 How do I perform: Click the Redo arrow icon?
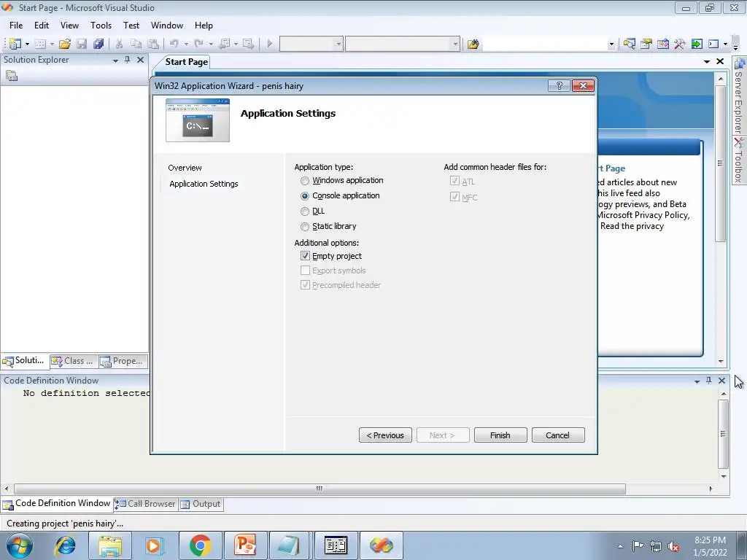(x=198, y=44)
